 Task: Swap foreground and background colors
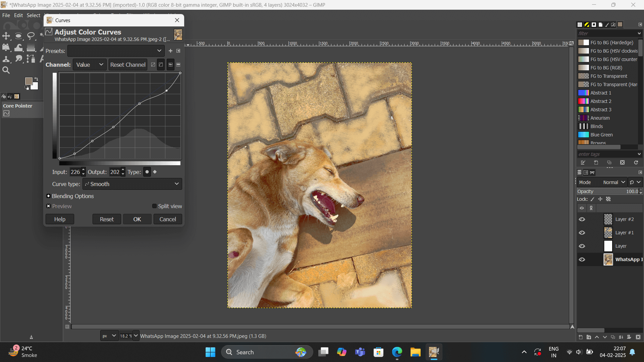tap(36, 79)
